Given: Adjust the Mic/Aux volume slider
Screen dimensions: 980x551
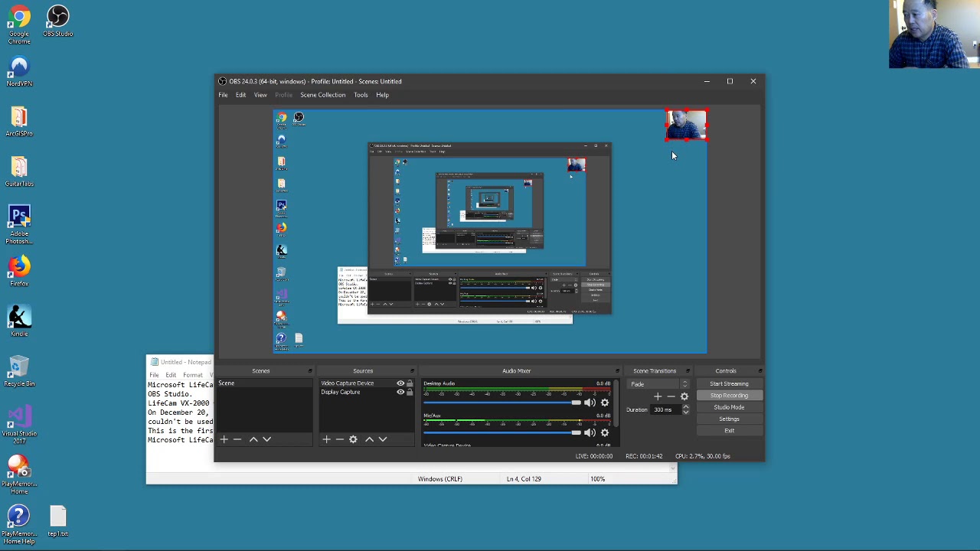Looking at the screenshot, I should pos(502,433).
